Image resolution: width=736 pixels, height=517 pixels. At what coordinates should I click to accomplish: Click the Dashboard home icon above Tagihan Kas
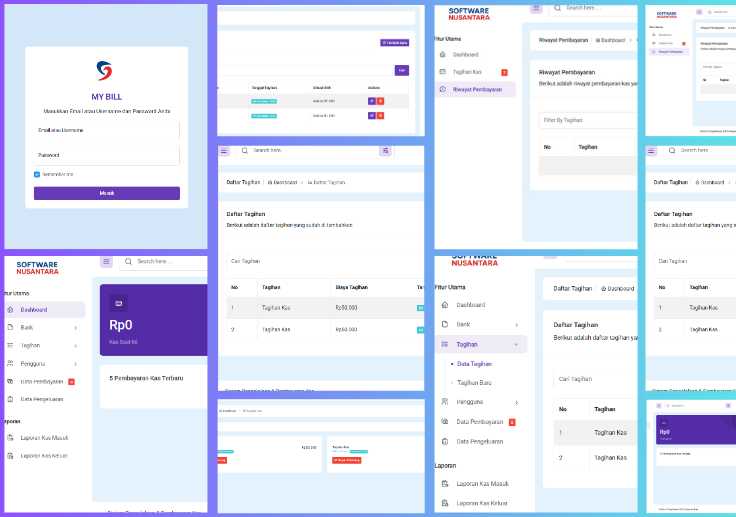(x=443, y=54)
